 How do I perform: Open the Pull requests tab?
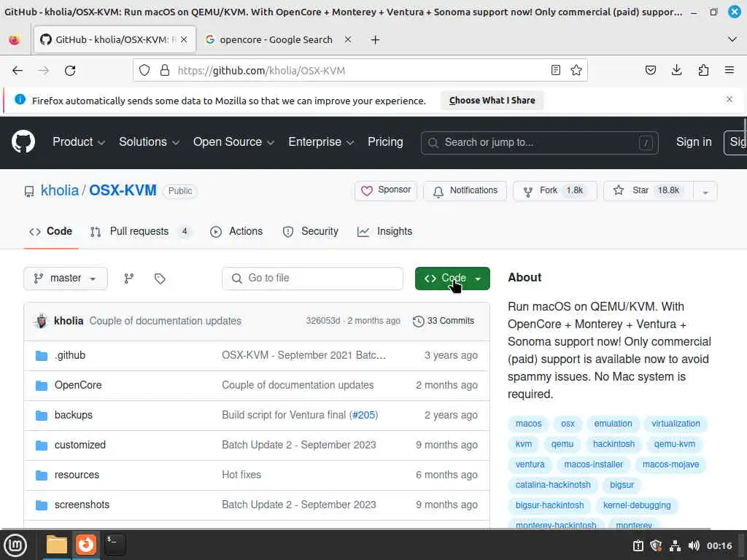point(141,231)
